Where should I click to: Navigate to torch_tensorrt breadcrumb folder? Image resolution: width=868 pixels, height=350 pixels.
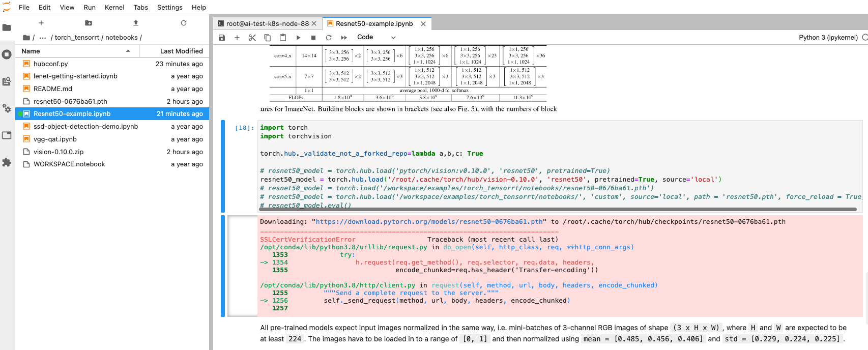tap(77, 38)
